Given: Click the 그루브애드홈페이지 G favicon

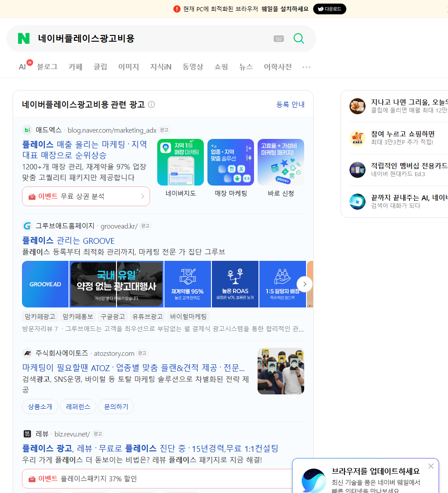Looking at the screenshot, I should (x=27, y=226).
